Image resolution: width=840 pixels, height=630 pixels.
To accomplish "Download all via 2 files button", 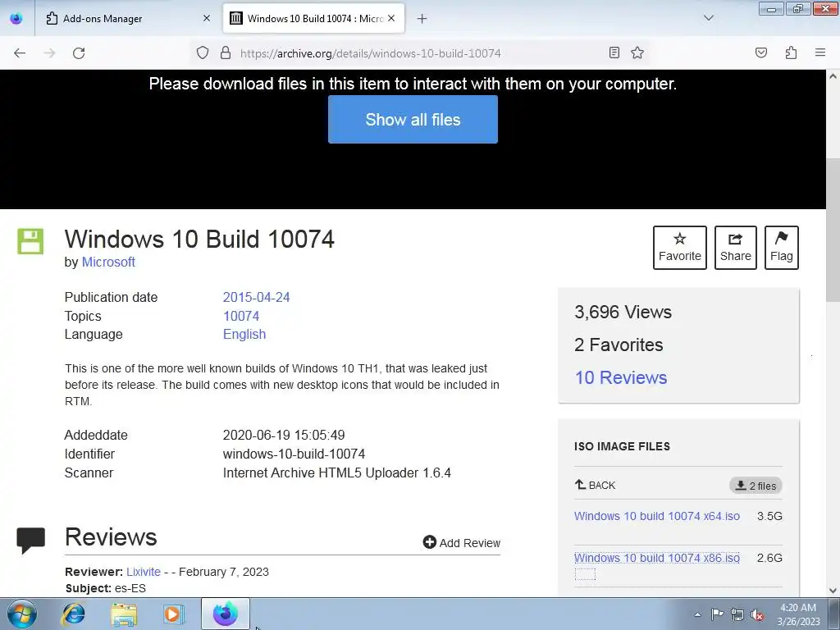I will pyautogui.click(x=756, y=486).
